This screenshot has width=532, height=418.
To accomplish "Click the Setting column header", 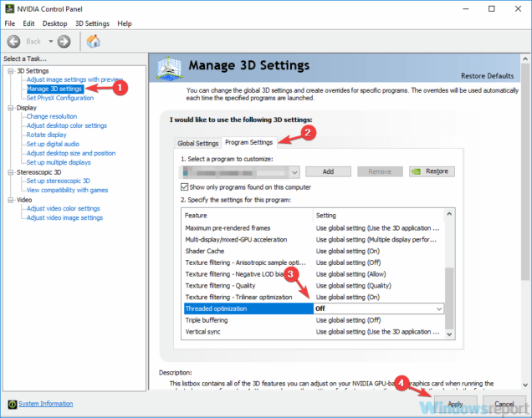I will click(x=378, y=216).
